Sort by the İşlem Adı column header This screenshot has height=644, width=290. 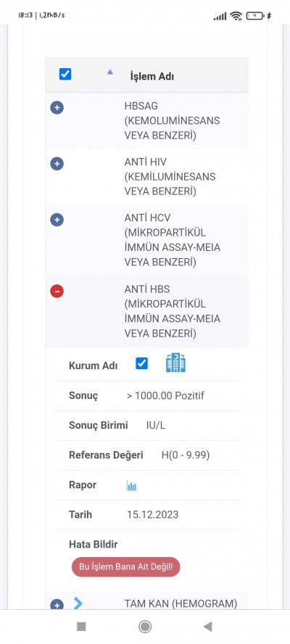[x=152, y=76]
